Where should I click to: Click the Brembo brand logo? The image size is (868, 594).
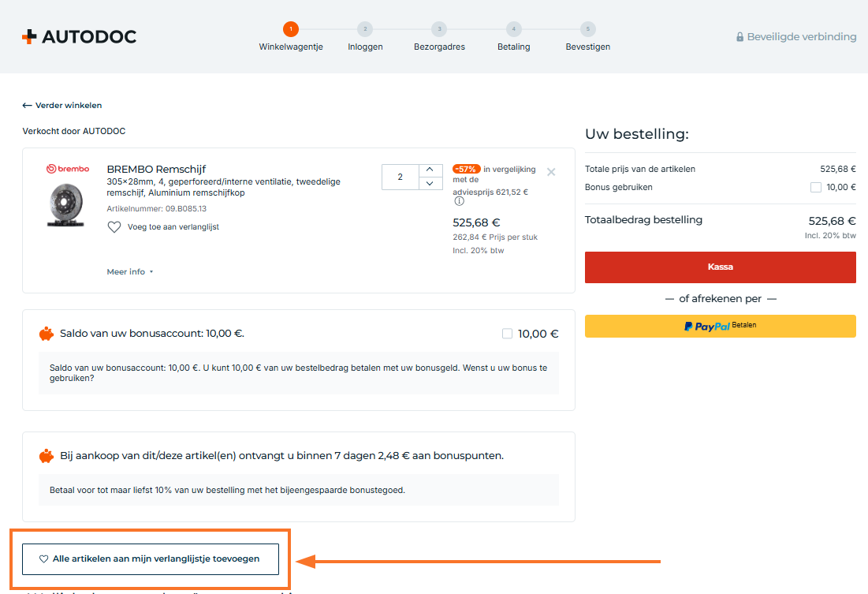click(x=68, y=169)
